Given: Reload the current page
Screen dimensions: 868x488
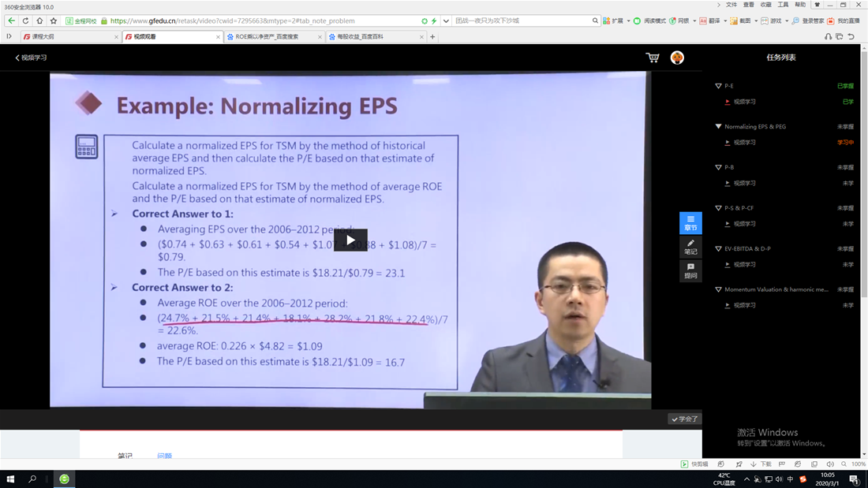Looking at the screenshot, I should coord(25,21).
